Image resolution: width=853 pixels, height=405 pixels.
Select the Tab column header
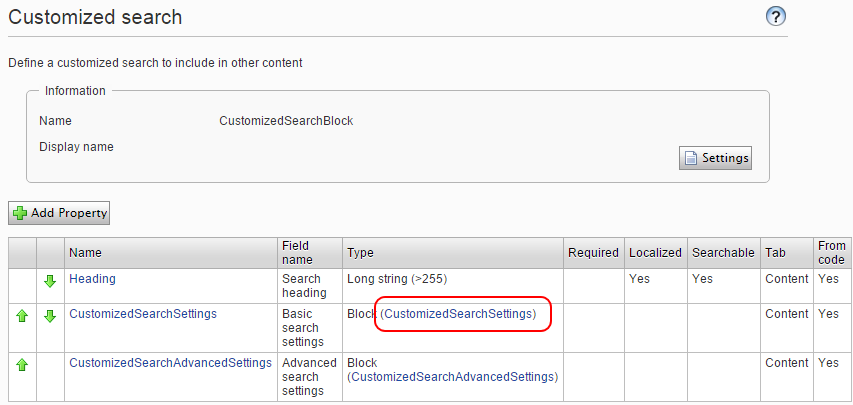[x=775, y=253]
